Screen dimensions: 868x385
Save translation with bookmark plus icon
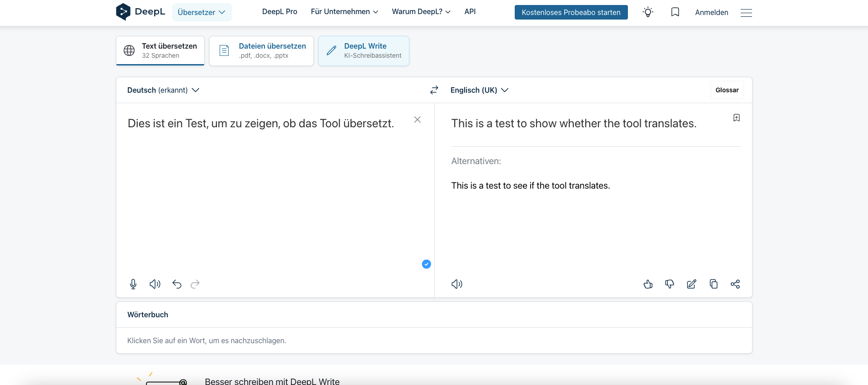(x=737, y=118)
